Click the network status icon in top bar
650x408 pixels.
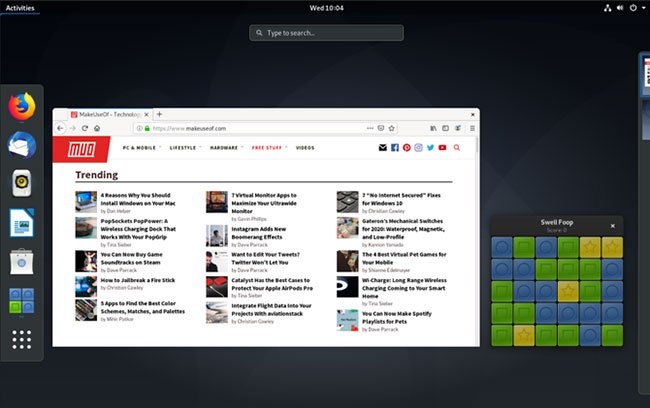(x=607, y=8)
